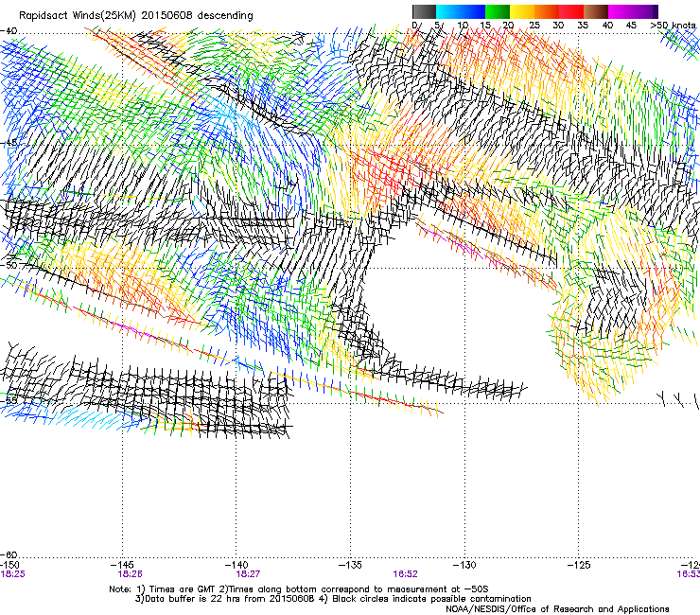
Task: Click the legend scale value "10"
Action: pos(463,25)
